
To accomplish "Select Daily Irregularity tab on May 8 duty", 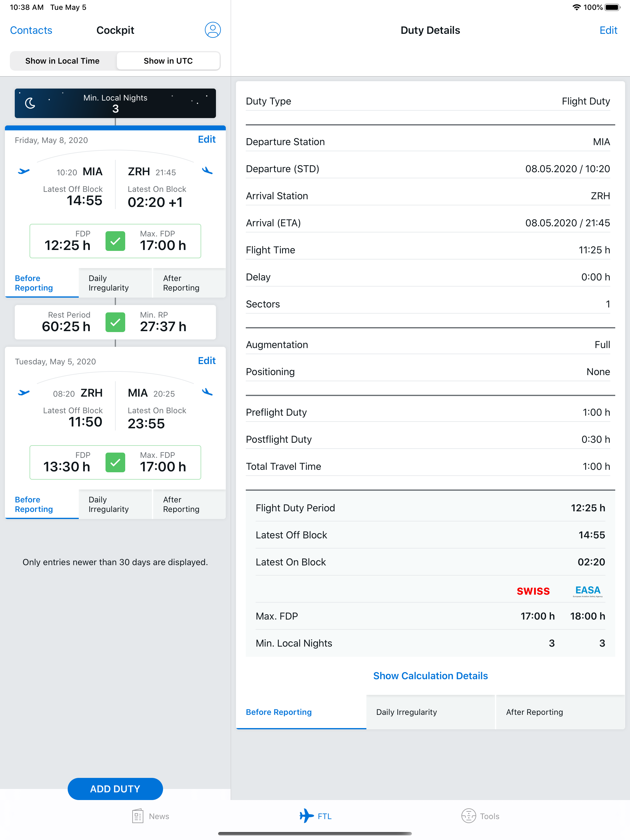I will coord(115,283).
